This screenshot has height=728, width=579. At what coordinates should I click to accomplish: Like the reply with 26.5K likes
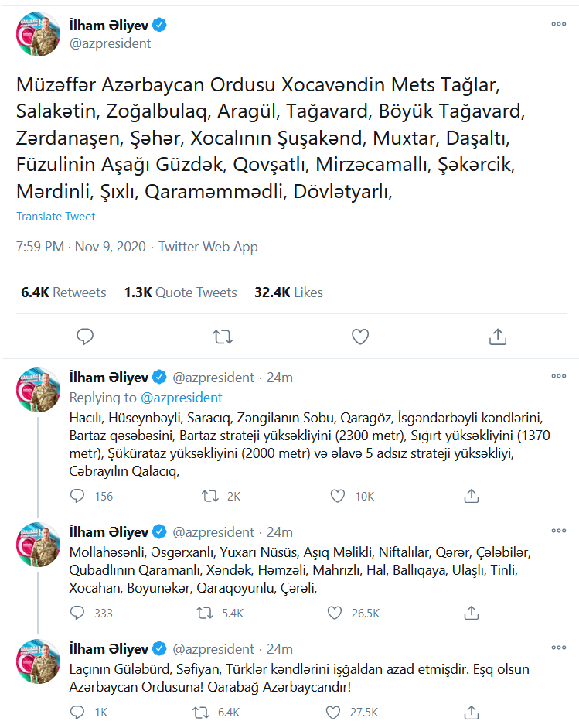335,613
